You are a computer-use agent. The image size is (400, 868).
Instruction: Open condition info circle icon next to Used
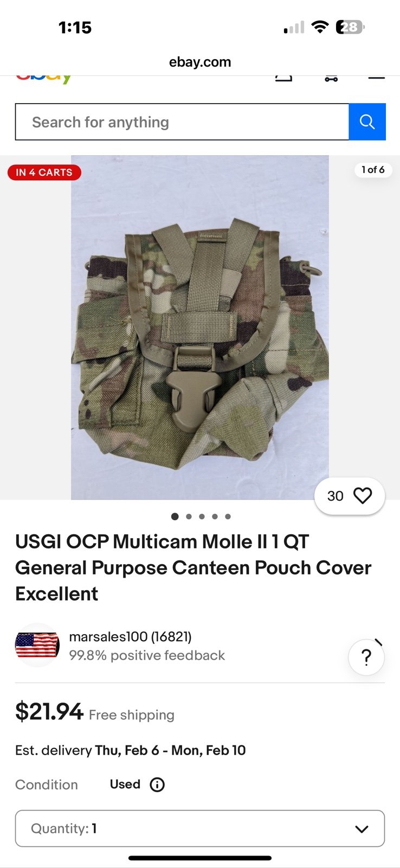(x=157, y=784)
